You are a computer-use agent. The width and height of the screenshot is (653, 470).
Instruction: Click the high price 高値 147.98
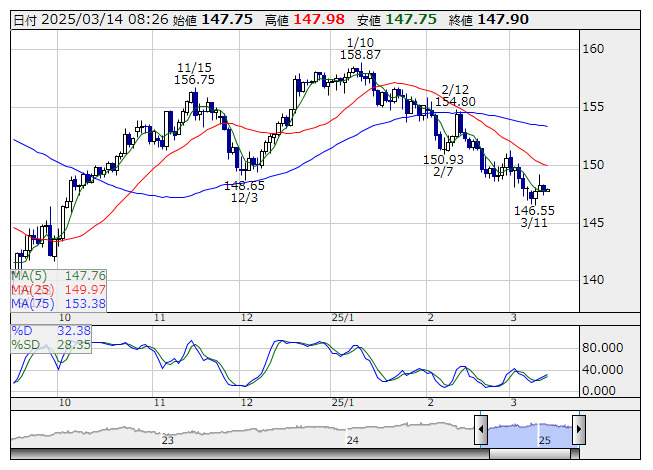pyautogui.click(x=305, y=20)
